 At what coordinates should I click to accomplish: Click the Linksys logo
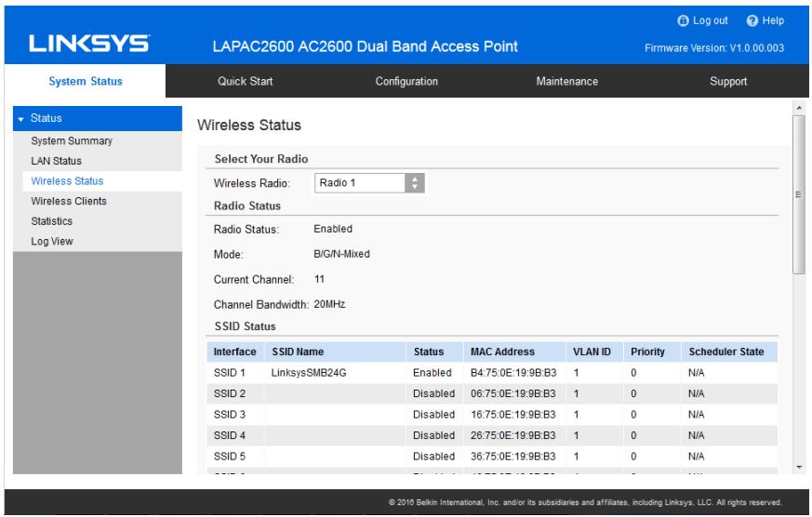(89, 44)
